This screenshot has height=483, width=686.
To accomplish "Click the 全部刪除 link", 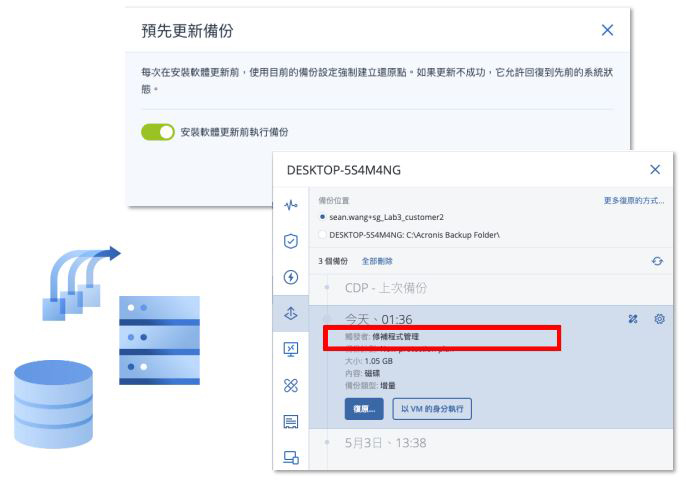I will point(377,261).
